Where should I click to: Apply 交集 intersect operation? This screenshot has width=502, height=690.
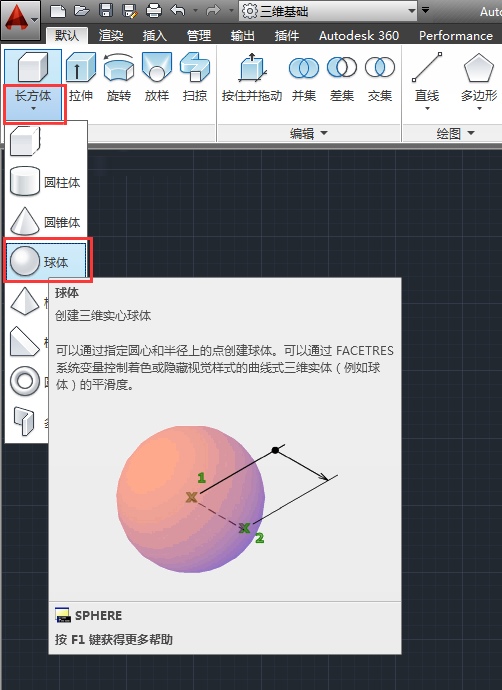[x=380, y=77]
